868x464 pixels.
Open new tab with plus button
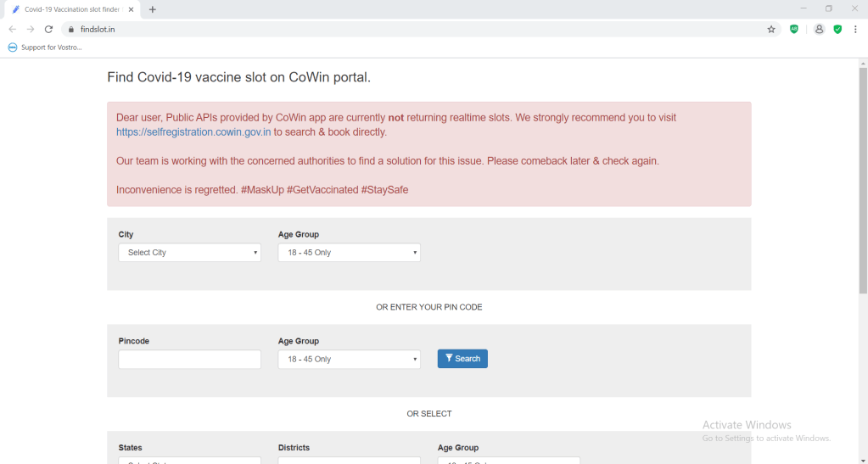pos(153,9)
